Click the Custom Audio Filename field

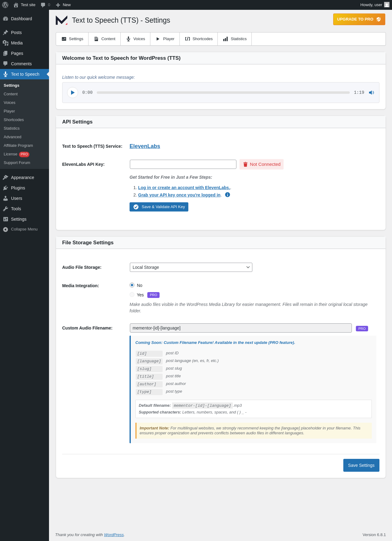tap(241, 328)
